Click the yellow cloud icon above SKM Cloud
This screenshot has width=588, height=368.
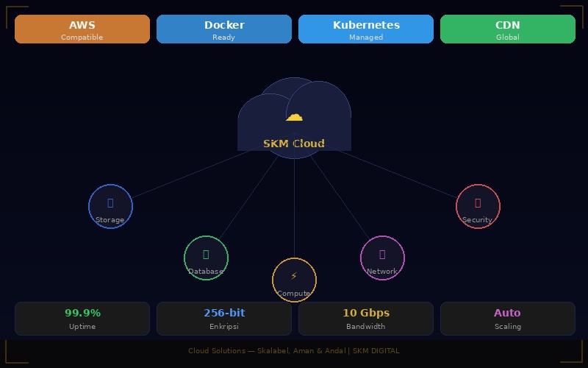point(294,117)
